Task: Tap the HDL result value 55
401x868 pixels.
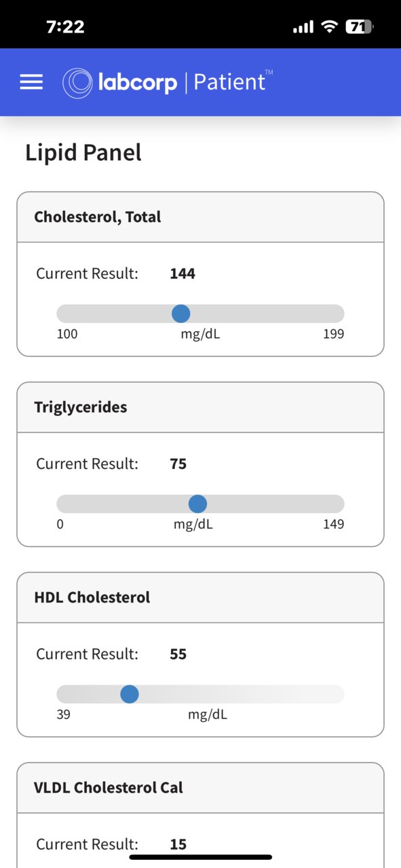Action: [178, 654]
